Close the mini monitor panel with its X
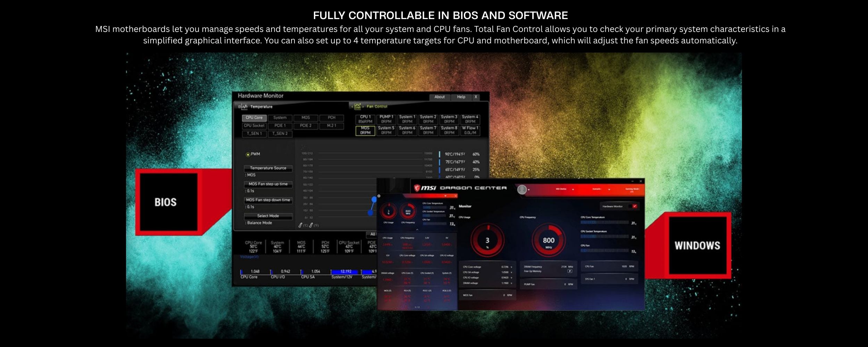 (x=456, y=196)
